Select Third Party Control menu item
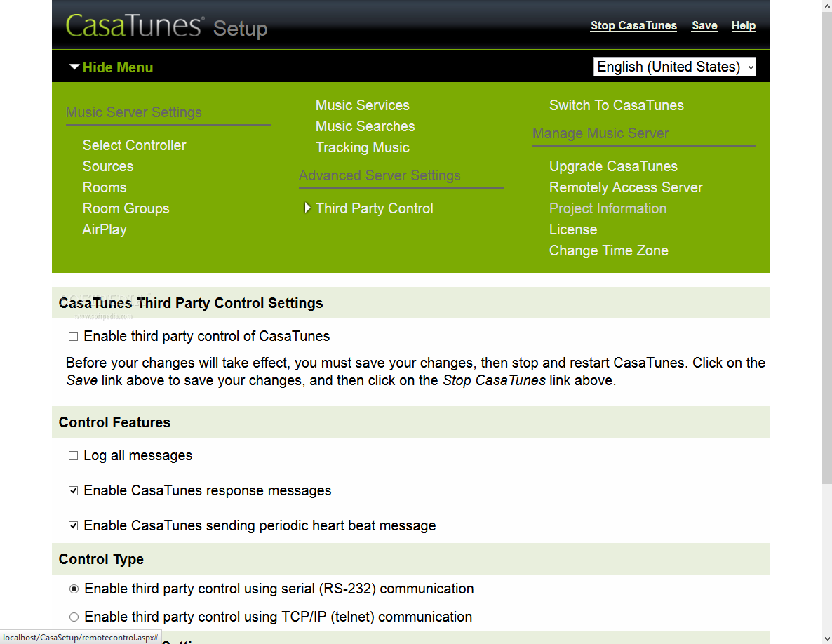The height and width of the screenshot is (644, 832). pyautogui.click(x=374, y=208)
